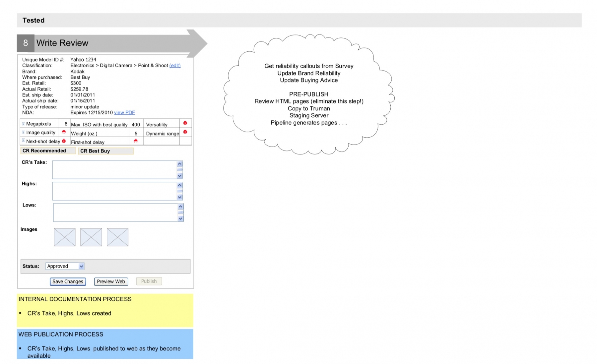The width and height of the screenshot is (597, 364).
Task: Click 'Update Brand Reliability' in the cloud note
Action: [309, 73]
